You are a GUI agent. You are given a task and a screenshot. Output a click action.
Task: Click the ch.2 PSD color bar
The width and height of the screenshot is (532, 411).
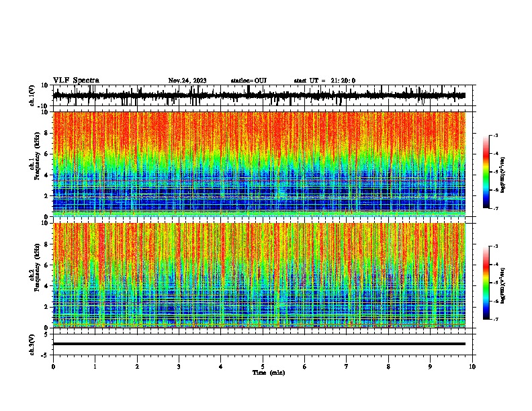coord(486,283)
